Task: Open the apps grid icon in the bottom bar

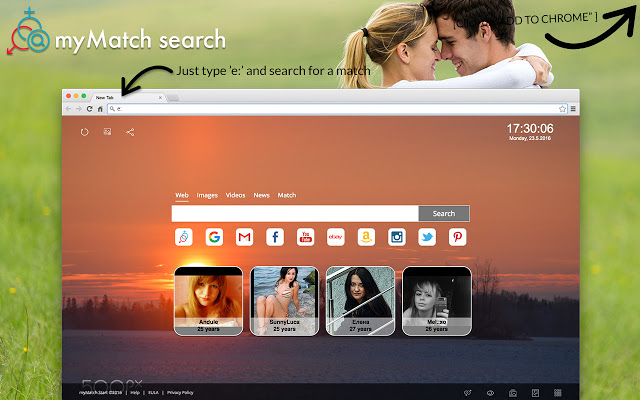Action: click(558, 393)
